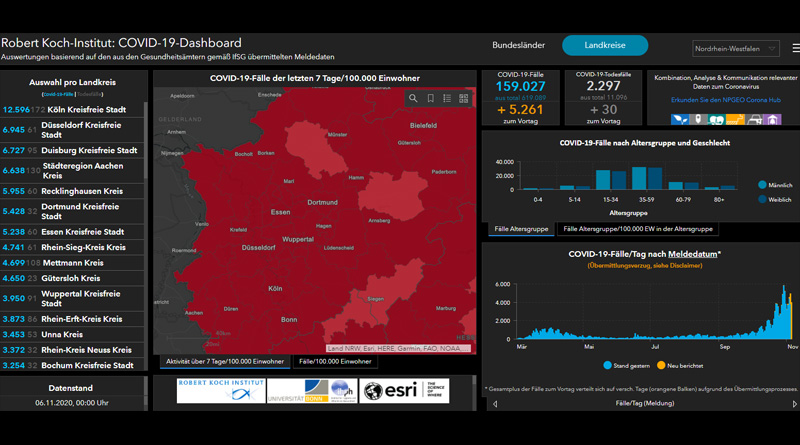This screenshot has width=800, height=445.
Task: Switch to Bundesländer view
Action: point(518,45)
